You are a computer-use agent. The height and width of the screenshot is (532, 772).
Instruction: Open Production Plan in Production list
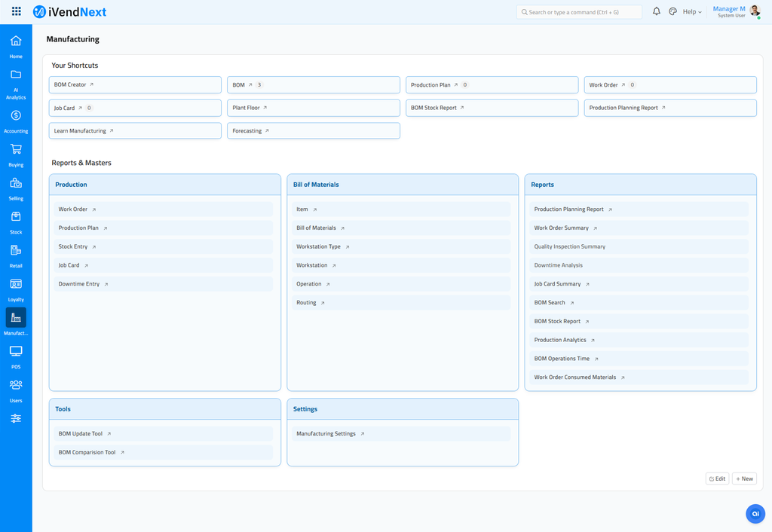coord(164,228)
